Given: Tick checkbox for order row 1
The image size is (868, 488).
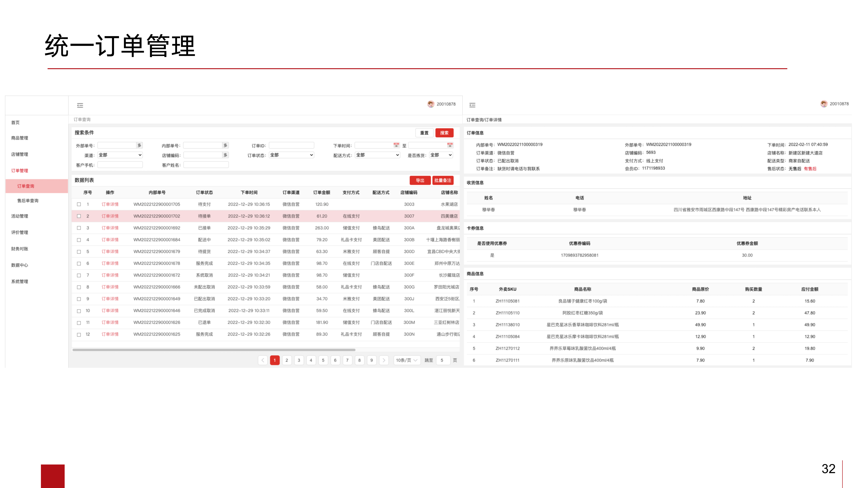Looking at the screenshot, I should [x=79, y=204].
